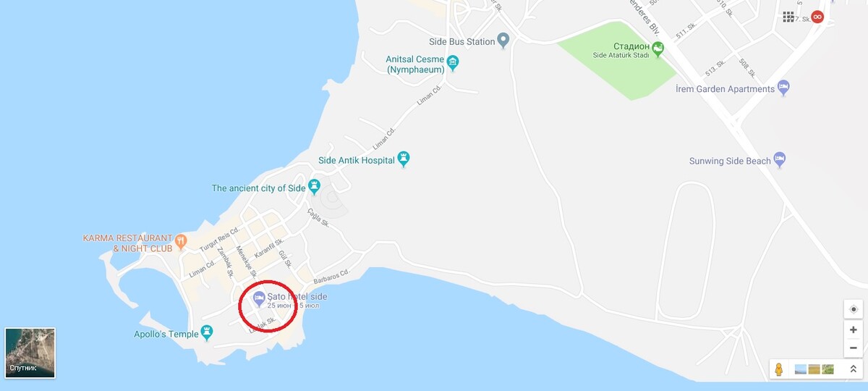Image resolution: width=868 pixels, height=391 pixels.
Task: Open first blue photo thumbnail in imagery strip
Action: click(x=800, y=369)
